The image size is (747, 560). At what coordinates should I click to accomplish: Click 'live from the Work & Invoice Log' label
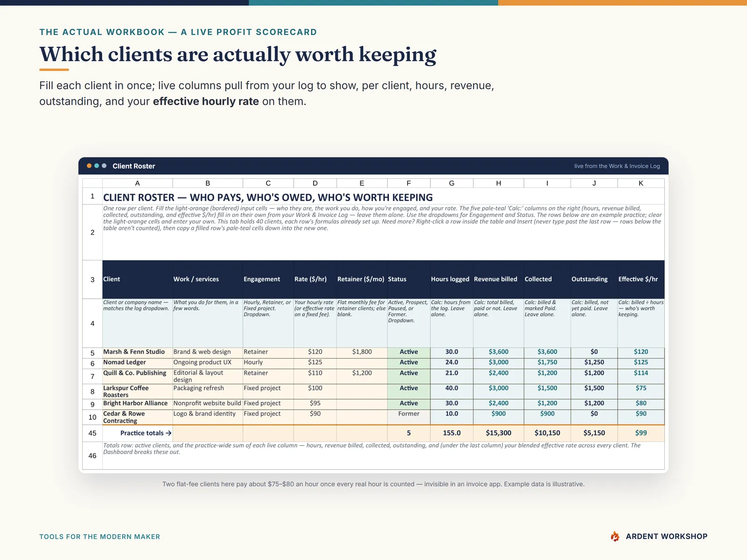[x=617, y=166]
